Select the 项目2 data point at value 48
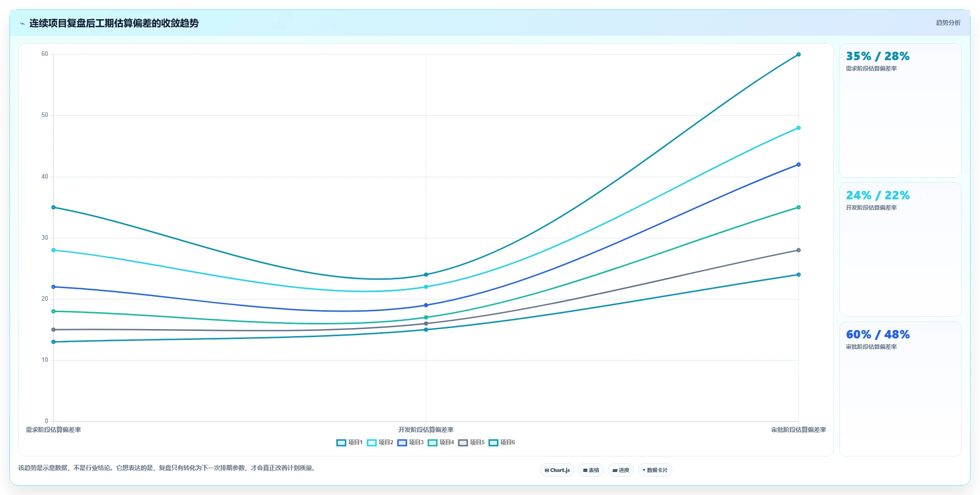This screenshot has height=495, width=980. pos(798,128)
